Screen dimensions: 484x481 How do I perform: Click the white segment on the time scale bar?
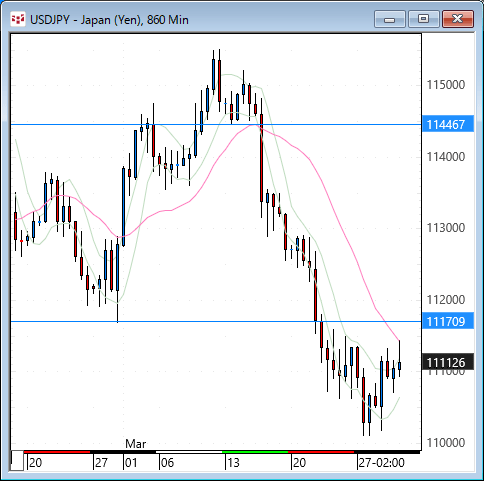(x=189, y=452)
